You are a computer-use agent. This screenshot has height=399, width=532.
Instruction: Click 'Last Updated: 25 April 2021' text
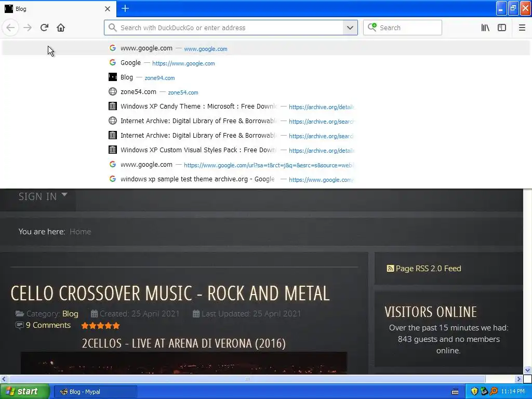pyautogui.click(x=251, y=314)
